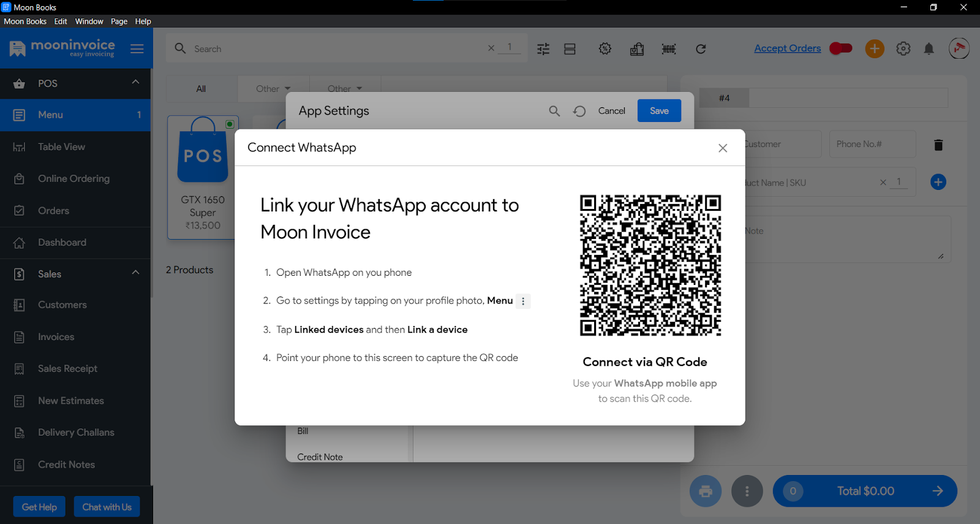
Task: Click the print receipt button
Action: (706, 491)
